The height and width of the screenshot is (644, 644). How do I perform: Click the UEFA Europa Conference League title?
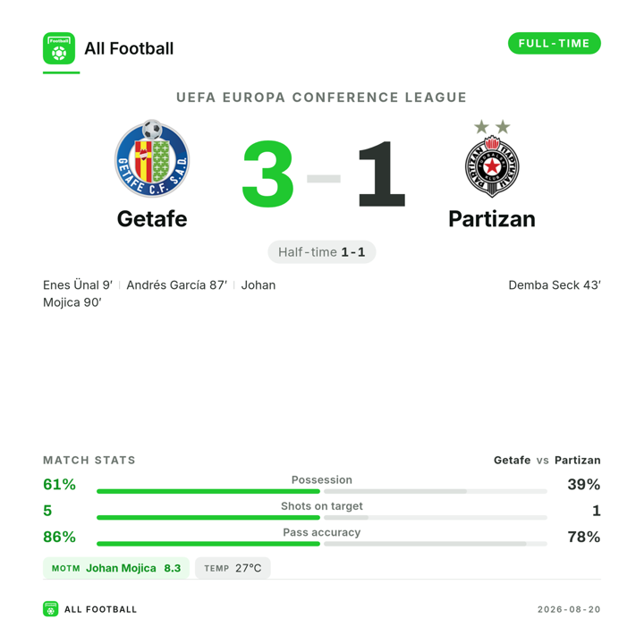tap(322, 97)
